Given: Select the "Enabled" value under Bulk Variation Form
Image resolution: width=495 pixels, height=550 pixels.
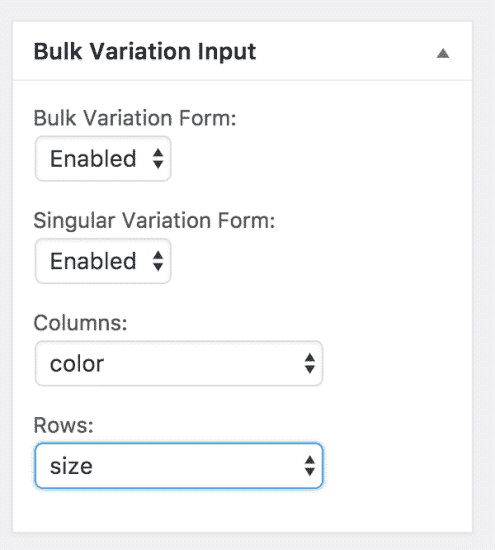Looking at the screenshot, I should click(x=93, y=159).
